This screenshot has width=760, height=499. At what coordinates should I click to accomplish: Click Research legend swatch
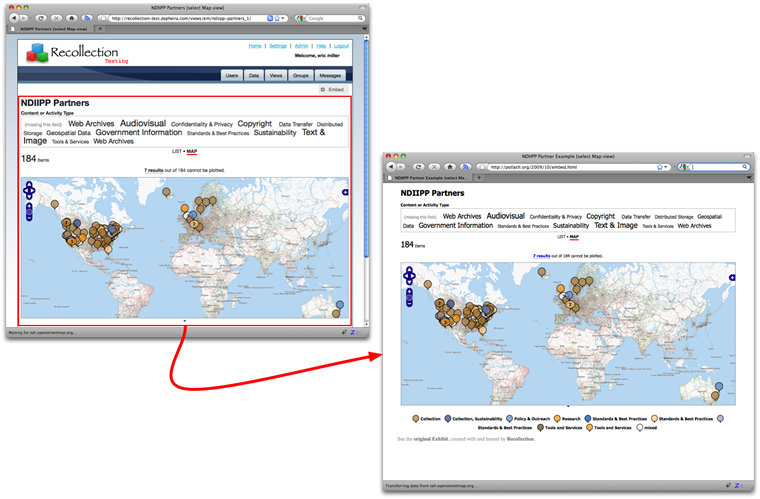(x=557, y=419)
